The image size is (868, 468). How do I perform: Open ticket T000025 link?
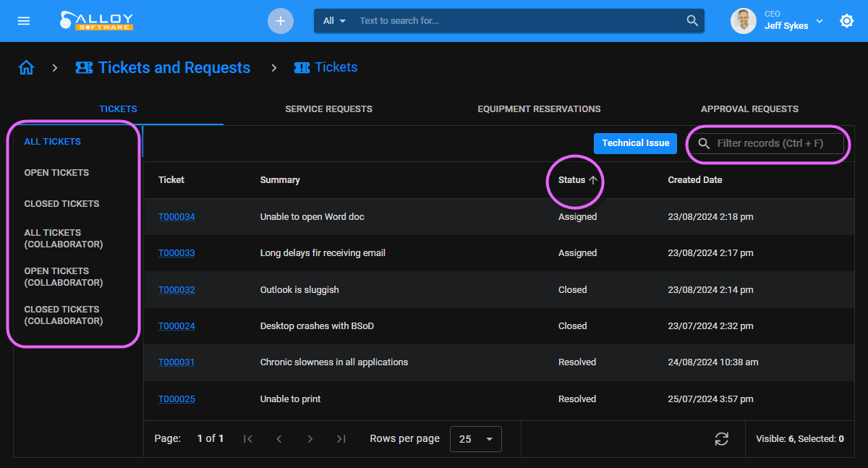point(176,399)
